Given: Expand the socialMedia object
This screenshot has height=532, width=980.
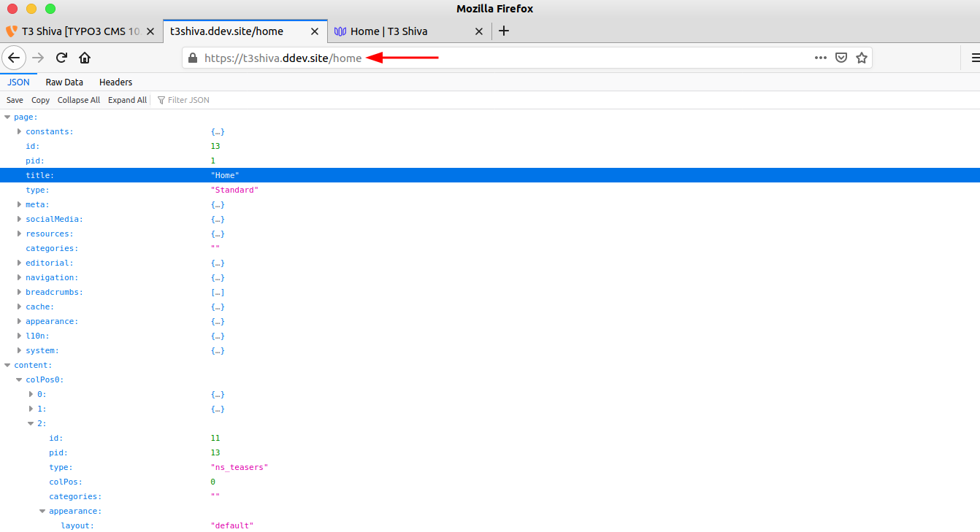Looking at the screenshot, I should (19, 219).
